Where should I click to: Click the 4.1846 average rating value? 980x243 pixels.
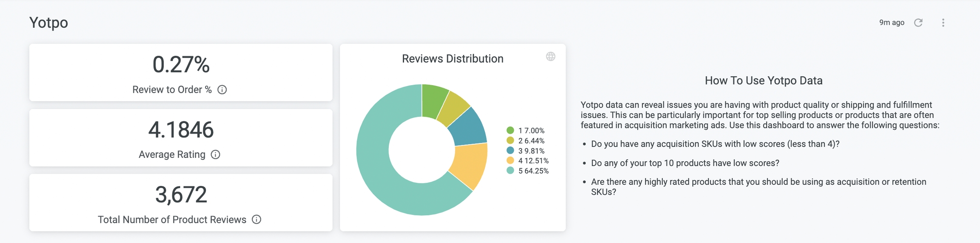click(181, 130)
